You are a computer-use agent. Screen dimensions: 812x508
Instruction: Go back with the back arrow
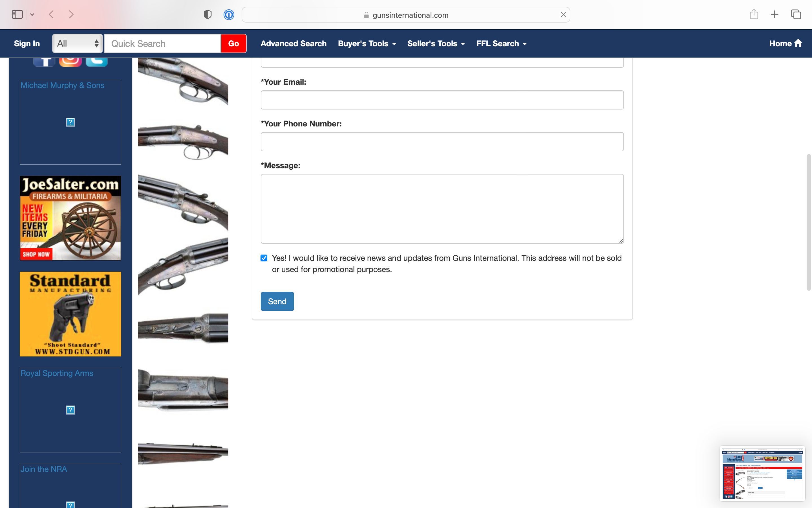click(x=51, y=14)
